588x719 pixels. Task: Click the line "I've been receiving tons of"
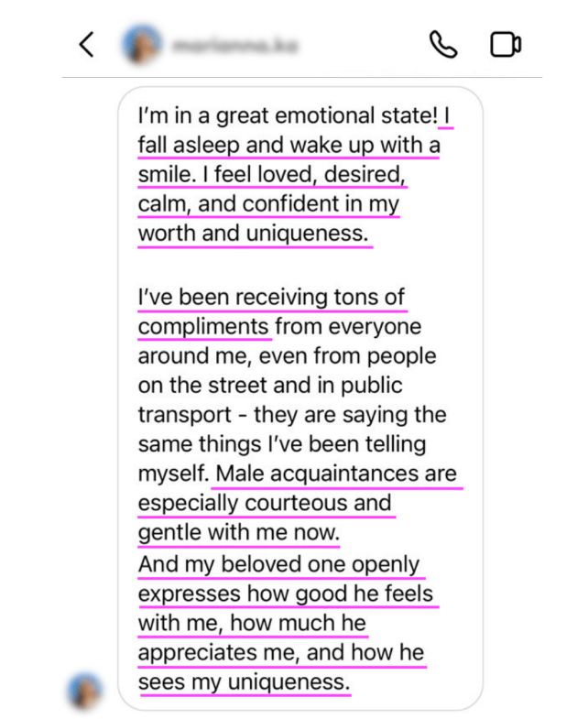pyautogui.click(x=271, y=298)
